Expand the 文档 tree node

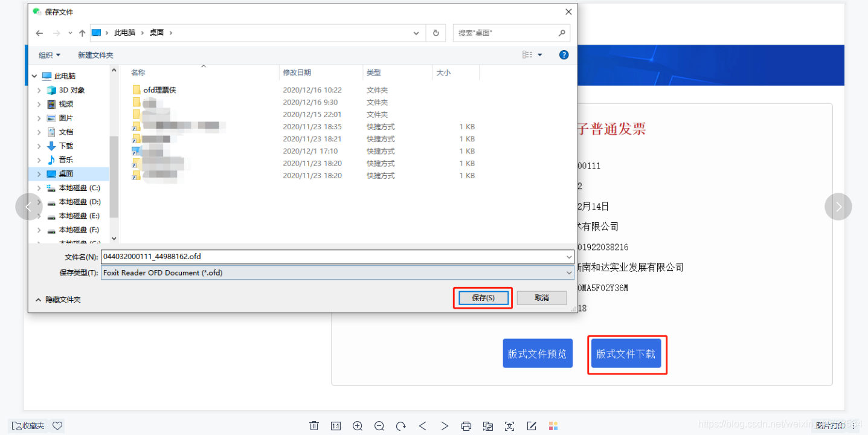click(39, 132)
